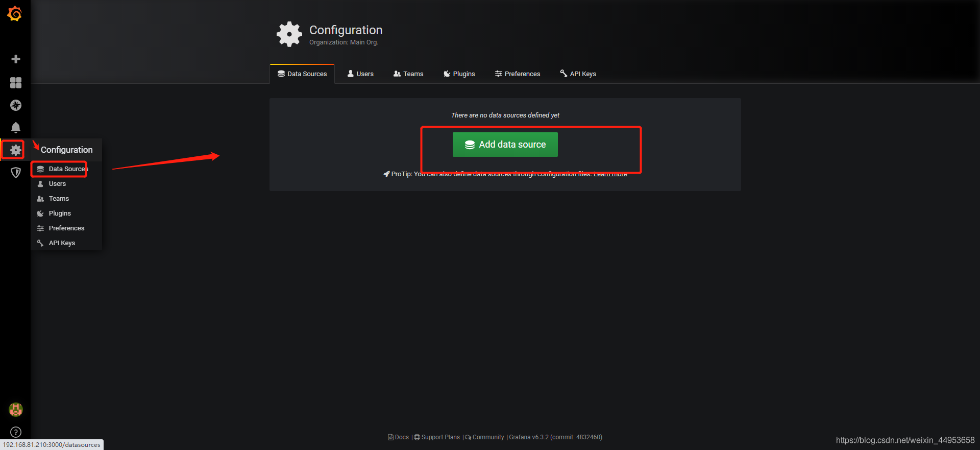Open the Docs footer link
980x450 pixels.
[x=399, y=437]
